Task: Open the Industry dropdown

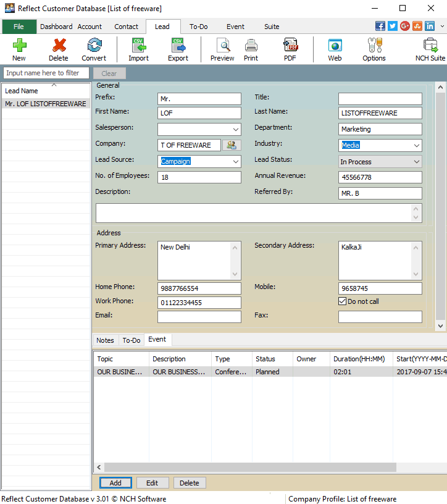Action: click(417, 145)
